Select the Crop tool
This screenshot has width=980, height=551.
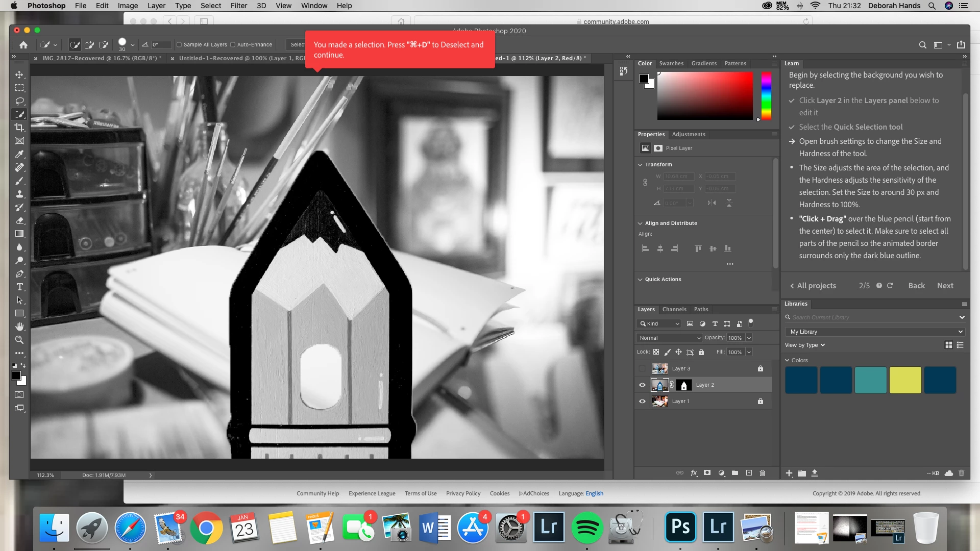coord(19,128)
